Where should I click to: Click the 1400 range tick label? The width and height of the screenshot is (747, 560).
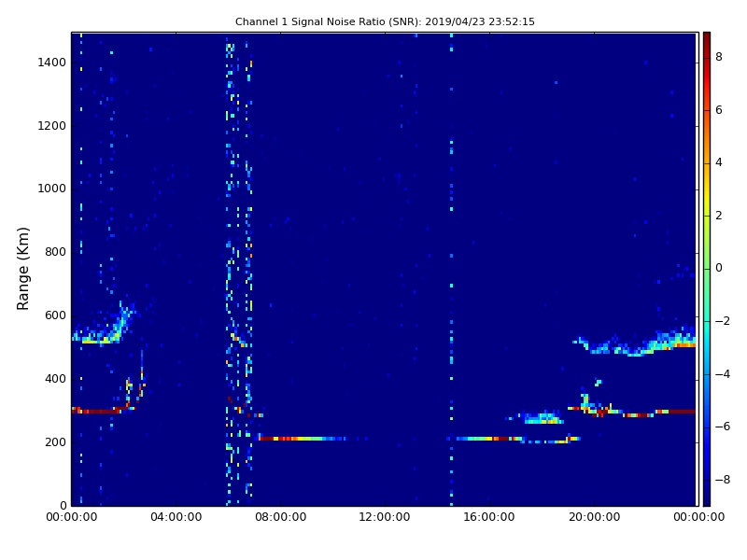[52, 63]
